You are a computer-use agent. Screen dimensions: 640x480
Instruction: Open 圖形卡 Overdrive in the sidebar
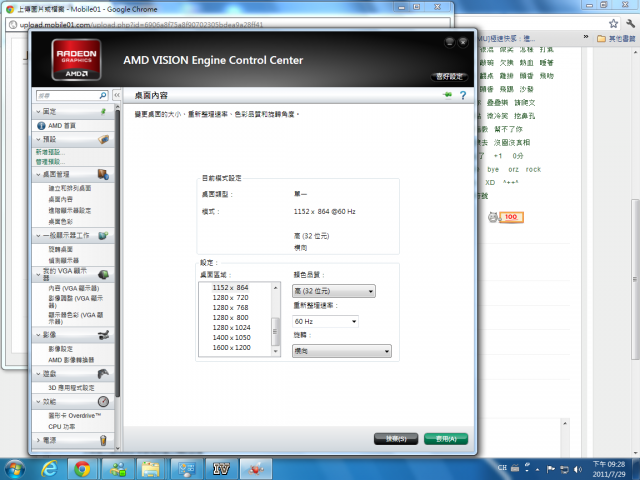[75, 416]
